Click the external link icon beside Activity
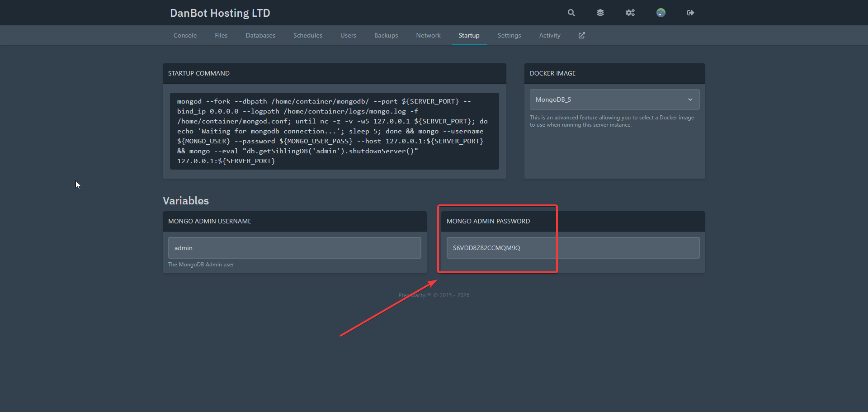868x412 pixels. (x=582, y=35)
